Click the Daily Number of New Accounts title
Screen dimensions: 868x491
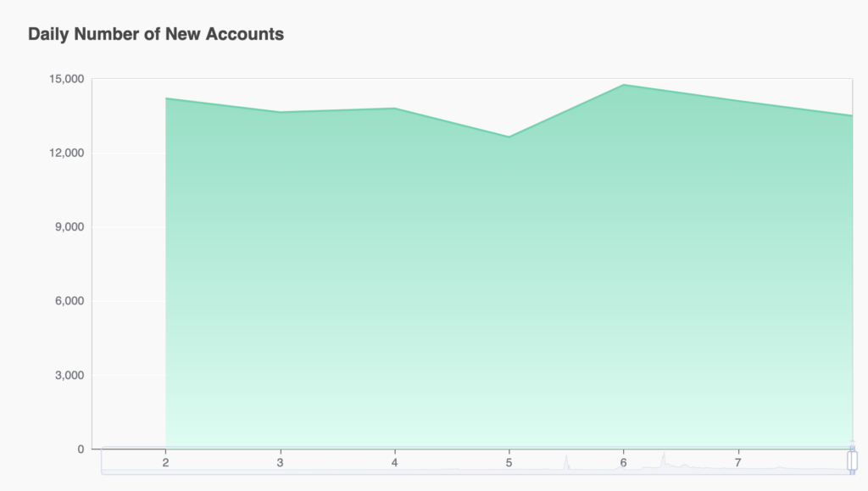pos(156,34)
